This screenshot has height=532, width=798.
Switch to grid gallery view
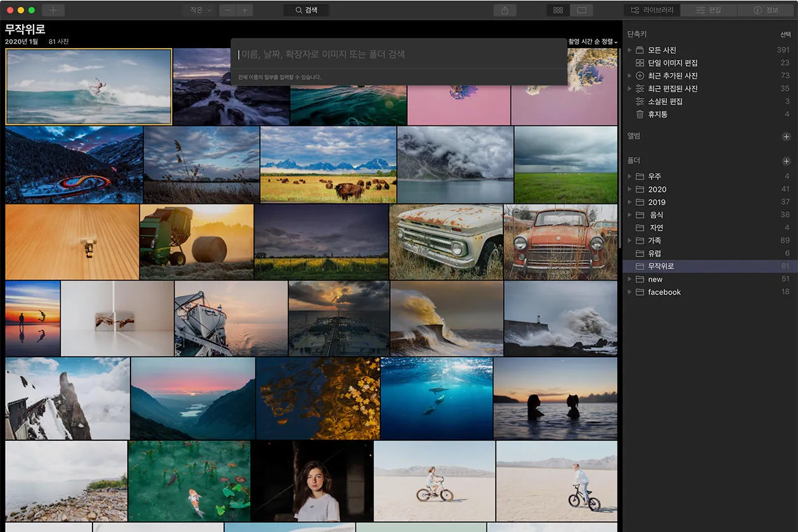558,10
